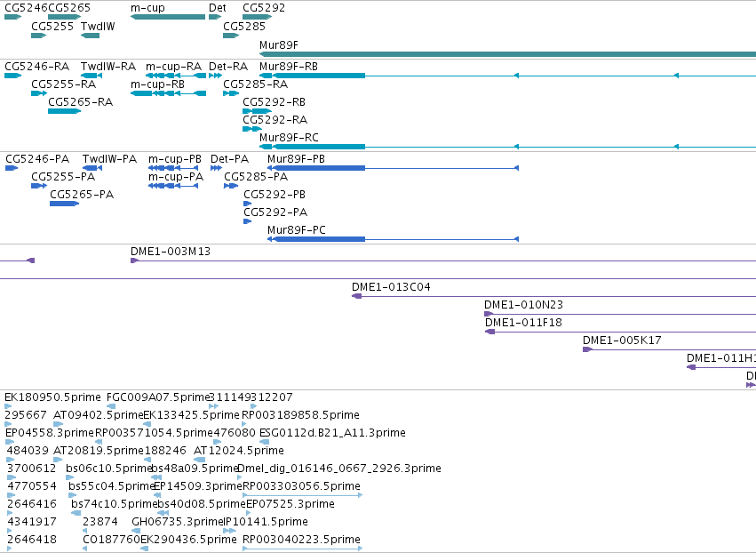The height and width of the screenshot is (553, 756).
Task: Select the CG5292-PA protein label
Action: (275, 212)
